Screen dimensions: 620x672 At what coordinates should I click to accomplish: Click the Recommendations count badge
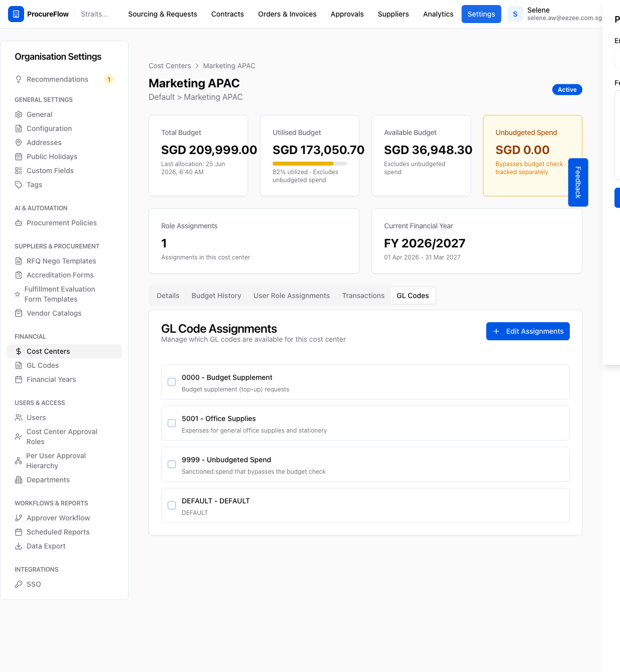pyautogui.click(x=109, y=79)
